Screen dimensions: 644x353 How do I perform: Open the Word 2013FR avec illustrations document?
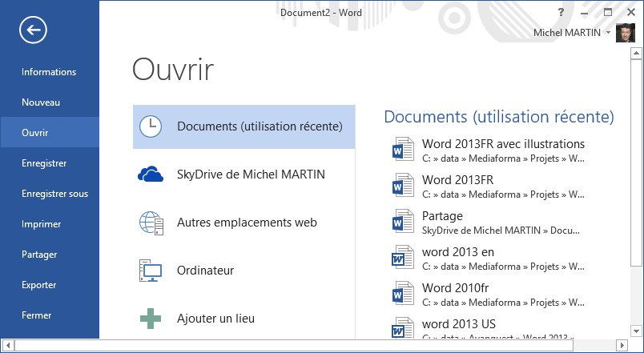pos(502,144)
